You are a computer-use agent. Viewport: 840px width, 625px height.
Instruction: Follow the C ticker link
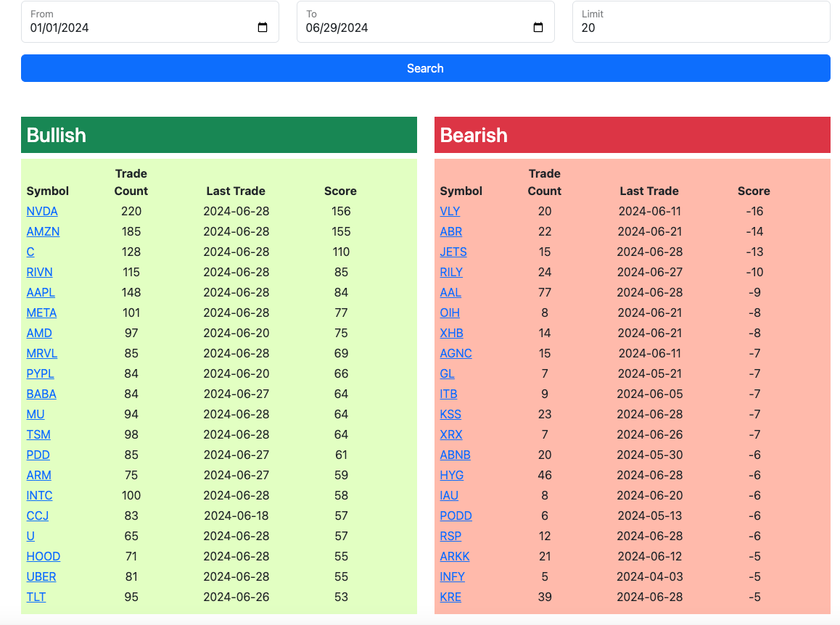pyautogui.click(x=30, y=252)
